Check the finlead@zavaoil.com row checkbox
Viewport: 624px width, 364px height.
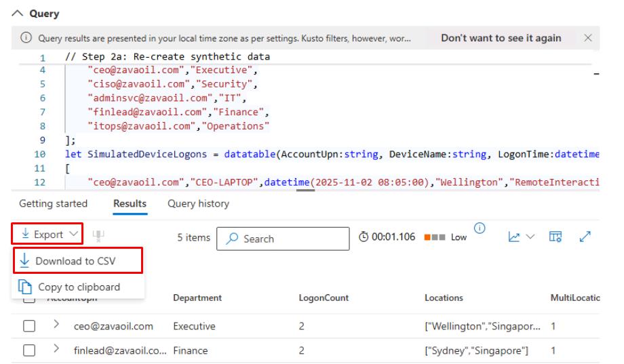(x=29, y=351)
